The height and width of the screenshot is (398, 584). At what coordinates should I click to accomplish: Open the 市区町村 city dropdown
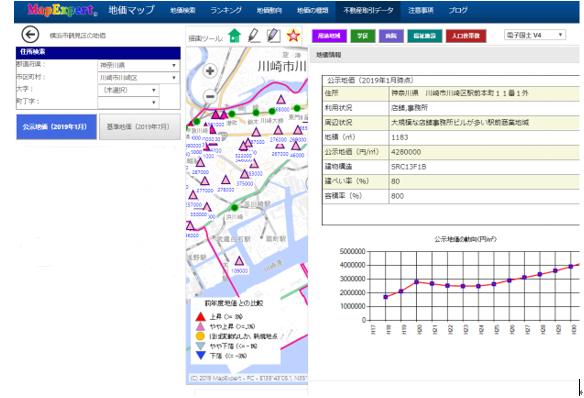tap(139, 78)
